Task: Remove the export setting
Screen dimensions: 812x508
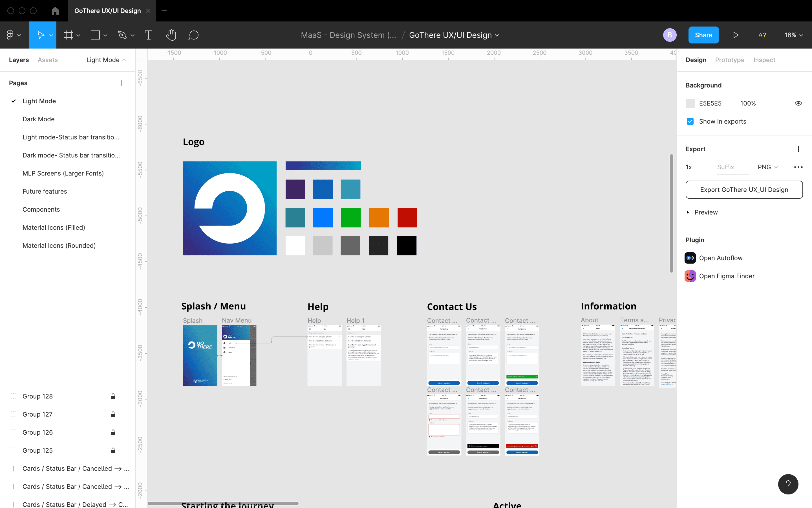Action: pos(780,149)
